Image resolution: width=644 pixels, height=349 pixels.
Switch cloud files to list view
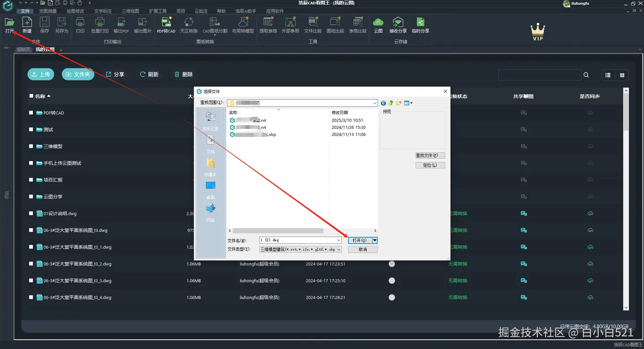pyautogui.click(x=608, y=75)
